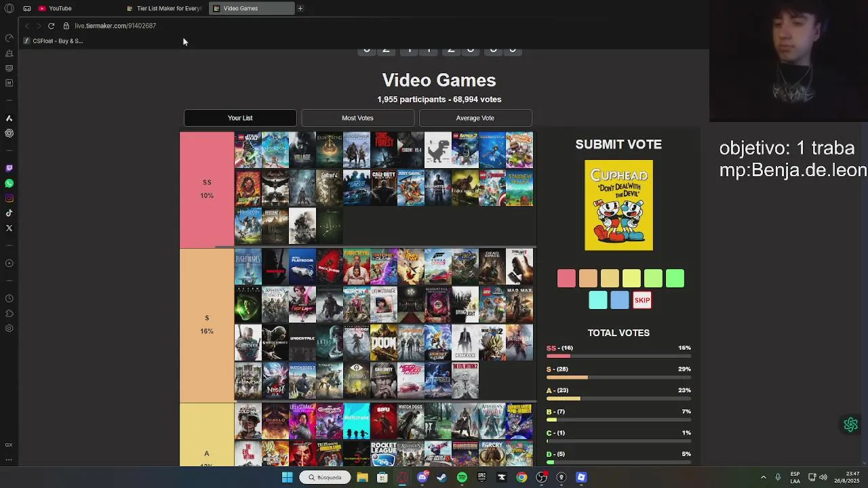868x488 pixels.
Task: Open Steam from the taskbar
Action: tap(441, 477)
